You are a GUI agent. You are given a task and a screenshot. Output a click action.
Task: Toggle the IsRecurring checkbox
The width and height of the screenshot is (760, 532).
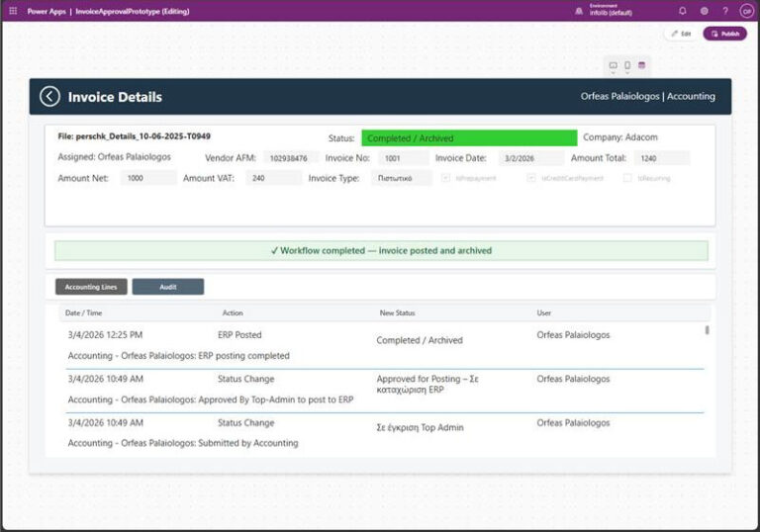(627, 178)
